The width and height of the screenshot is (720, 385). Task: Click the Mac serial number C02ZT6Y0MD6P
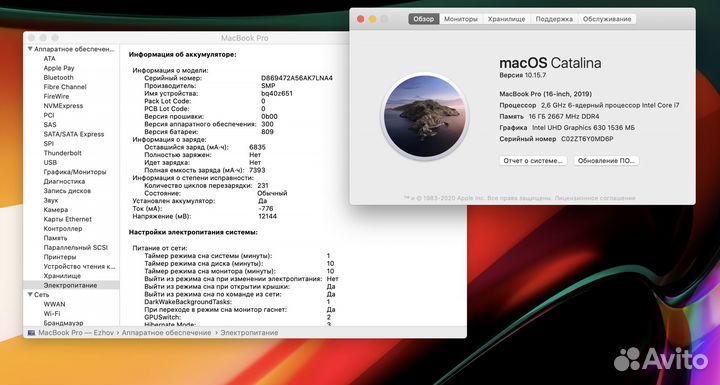coord(587,139)
